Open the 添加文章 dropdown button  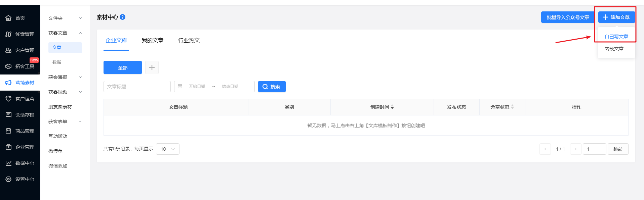616,17
